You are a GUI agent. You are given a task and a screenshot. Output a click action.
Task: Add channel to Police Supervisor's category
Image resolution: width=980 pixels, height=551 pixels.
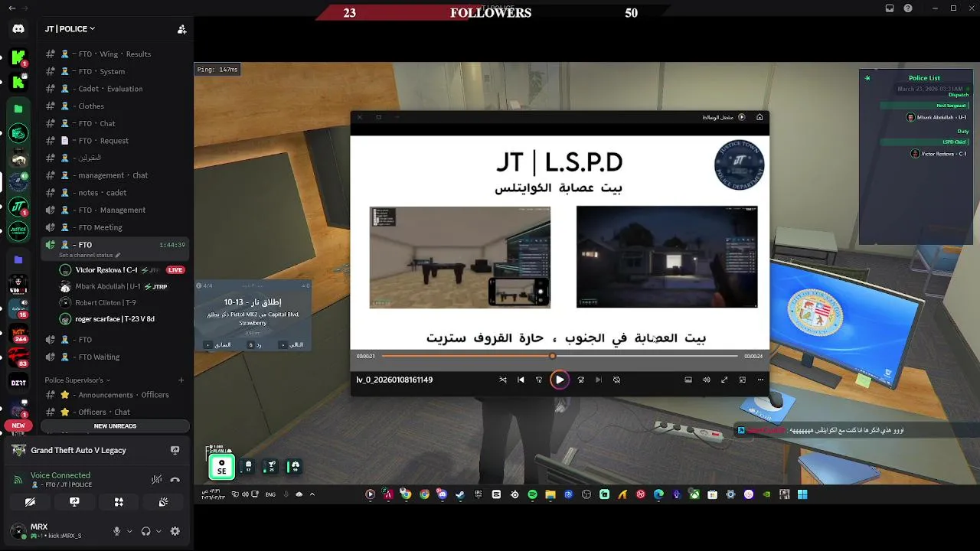pyautogui.click(x=181, y=380)
